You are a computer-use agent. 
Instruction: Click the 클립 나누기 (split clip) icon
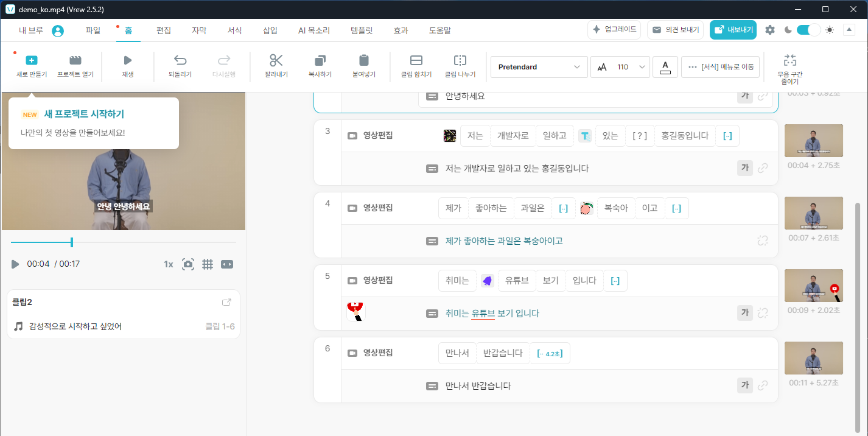[x=460, y=60]
